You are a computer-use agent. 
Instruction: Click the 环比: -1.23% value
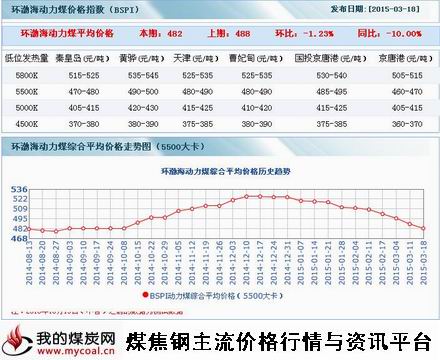tap(304, 33)
